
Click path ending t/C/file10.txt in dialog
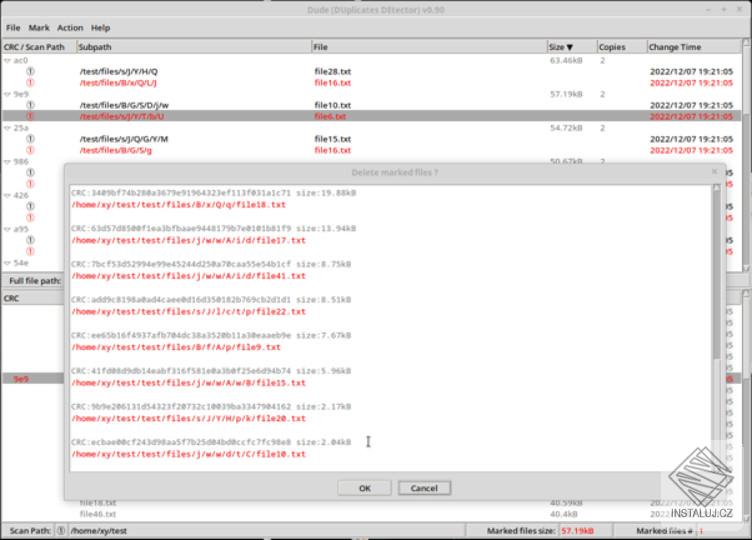188,454
